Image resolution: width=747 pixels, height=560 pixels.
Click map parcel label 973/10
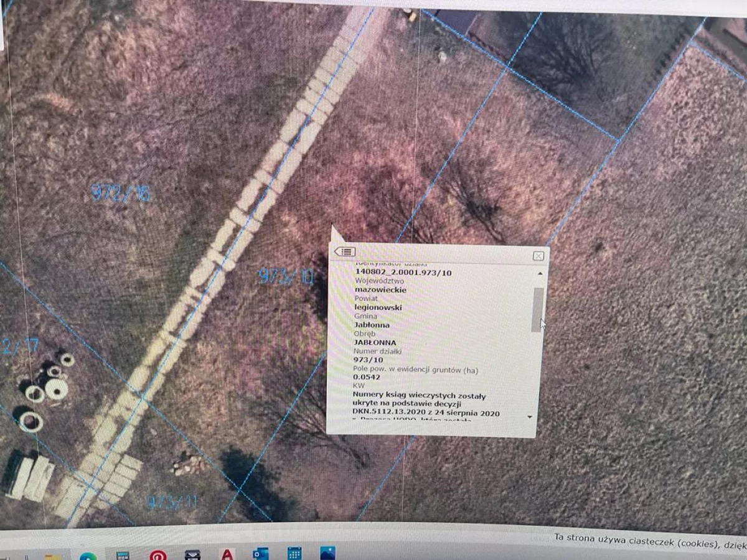286,276
